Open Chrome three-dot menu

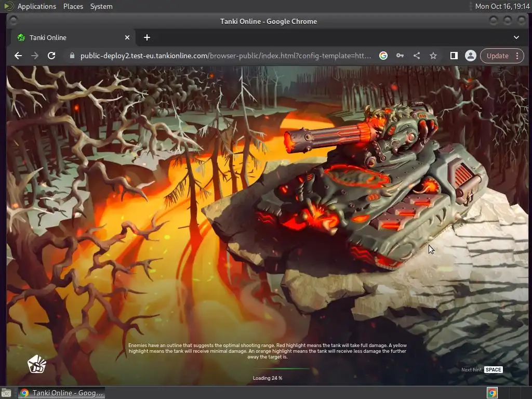pos(517,56)
